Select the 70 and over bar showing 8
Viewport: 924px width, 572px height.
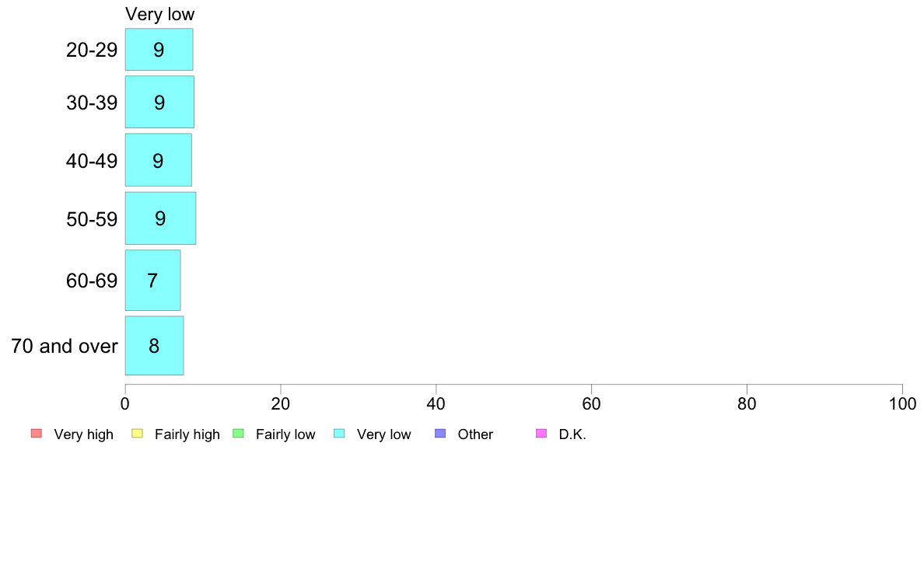point(155,346)
